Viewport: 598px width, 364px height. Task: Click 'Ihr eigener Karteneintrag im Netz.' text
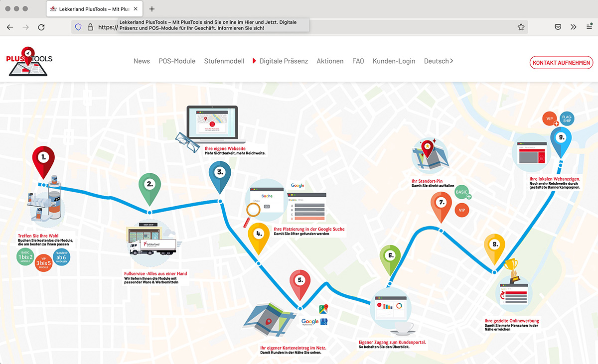pyautogui.click(x=294, y=348)
